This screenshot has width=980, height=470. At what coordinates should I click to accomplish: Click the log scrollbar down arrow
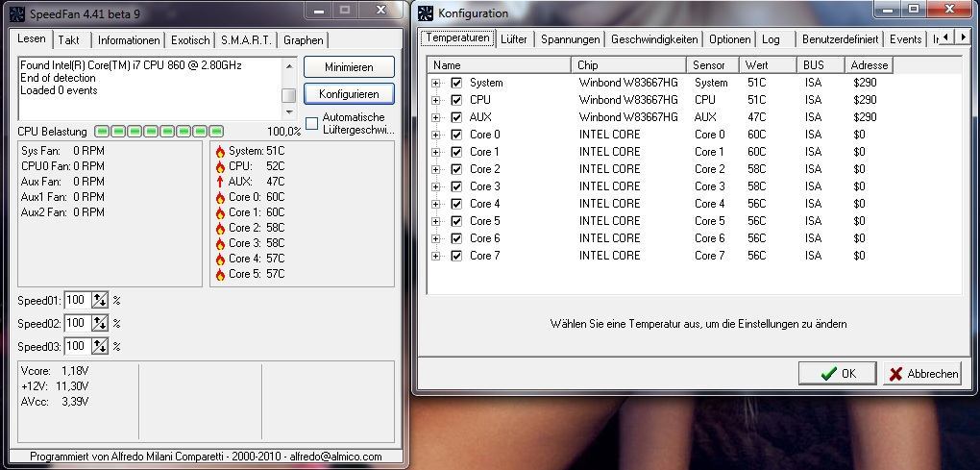288,112
